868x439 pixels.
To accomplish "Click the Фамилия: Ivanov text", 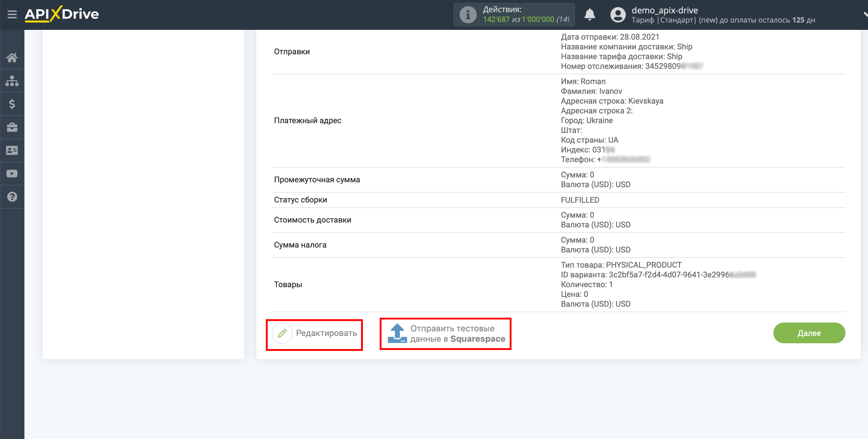I will 591,91.
